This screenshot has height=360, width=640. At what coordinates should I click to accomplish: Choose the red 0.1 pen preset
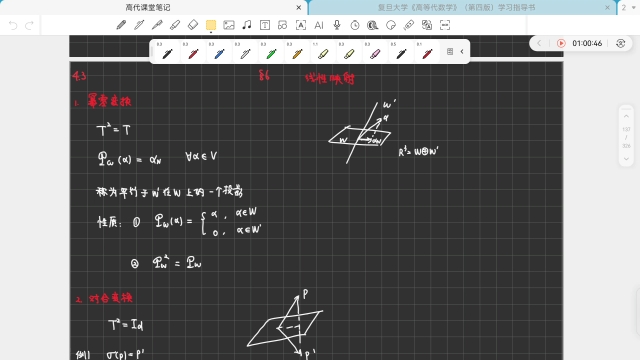pos(427,51)
